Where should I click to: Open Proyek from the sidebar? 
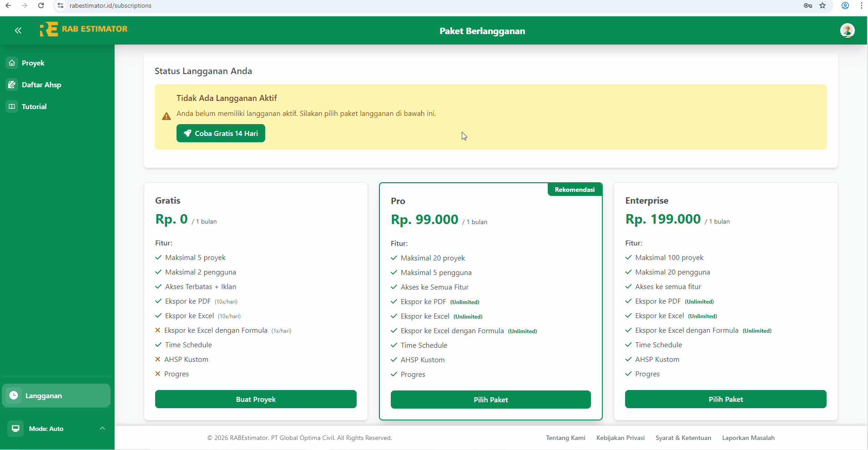tap(34, 63)
